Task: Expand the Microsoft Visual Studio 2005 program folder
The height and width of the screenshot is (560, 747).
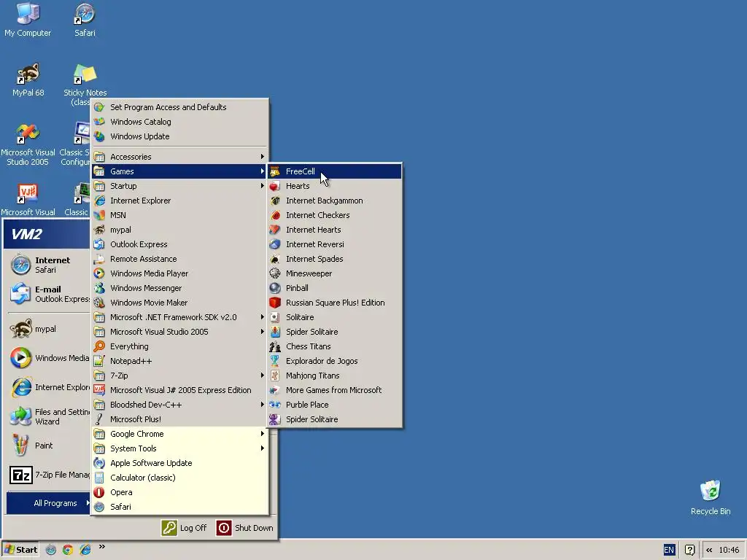Action: [x=180, y=332]
